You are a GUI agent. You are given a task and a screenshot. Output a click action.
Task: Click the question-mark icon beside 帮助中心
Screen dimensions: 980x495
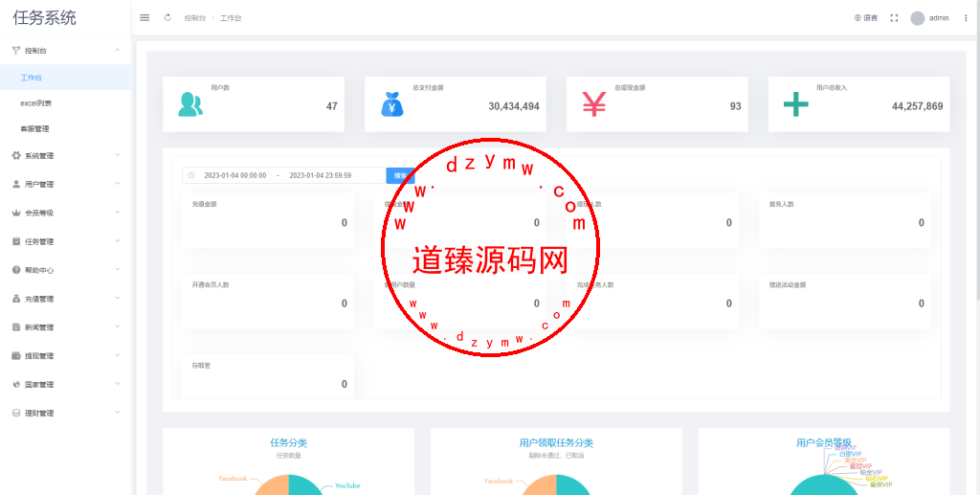16,270
